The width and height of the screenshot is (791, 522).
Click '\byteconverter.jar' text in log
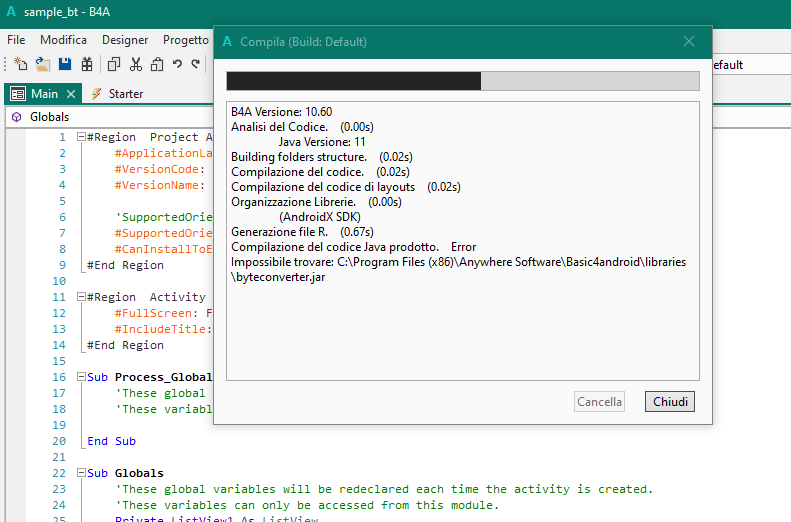(278, 277)
